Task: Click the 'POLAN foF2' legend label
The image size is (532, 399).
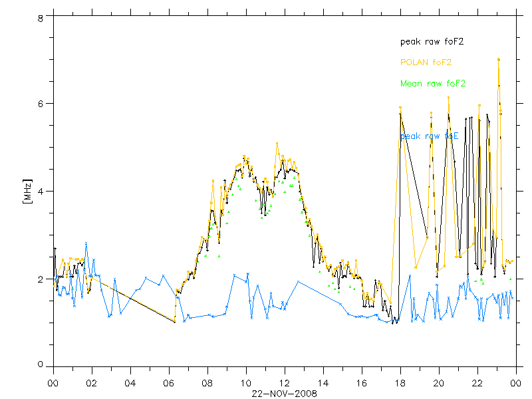Action: coord(426,62)
